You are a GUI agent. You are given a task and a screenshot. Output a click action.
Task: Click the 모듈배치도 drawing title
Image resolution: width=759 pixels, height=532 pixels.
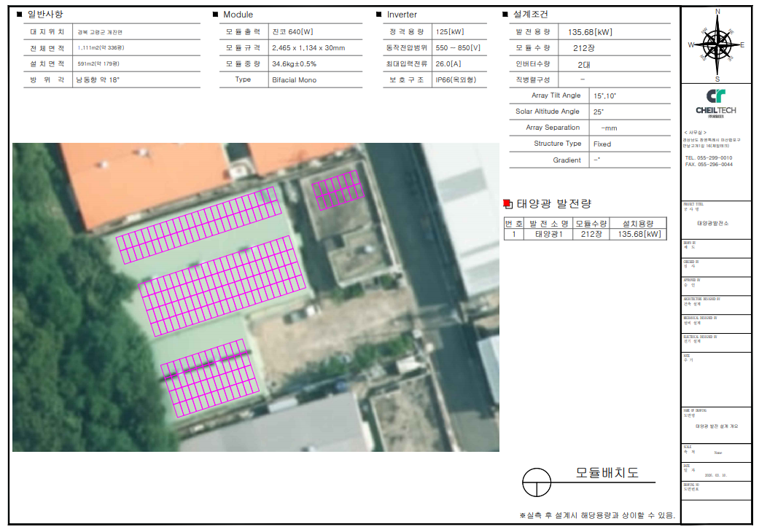click(x=607, y=472)
